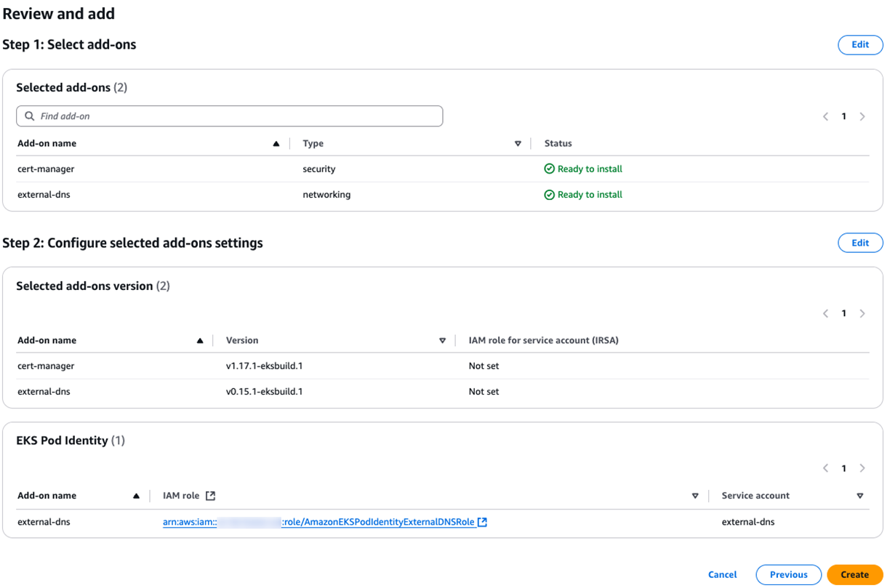Click the next page chevron above the Selected add-ons table

(x=862, y=116)
